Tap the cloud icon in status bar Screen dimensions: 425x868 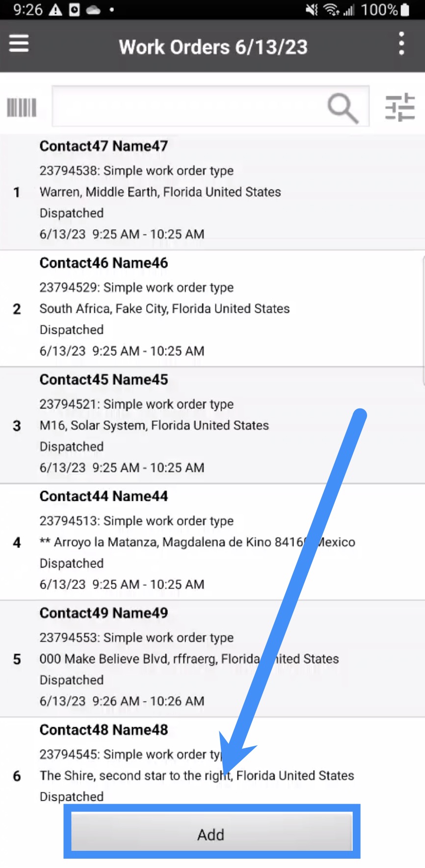[x=93, y=10]
